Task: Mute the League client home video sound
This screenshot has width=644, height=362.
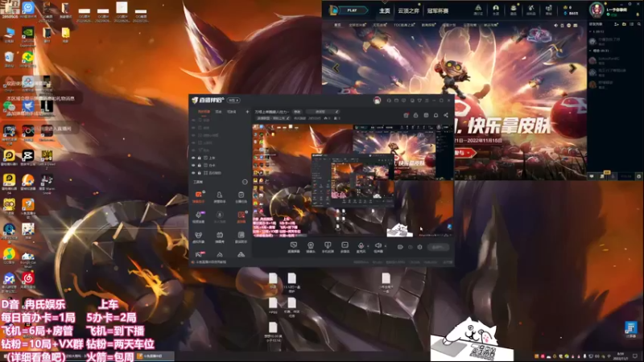Action: [x=555, y=26]
